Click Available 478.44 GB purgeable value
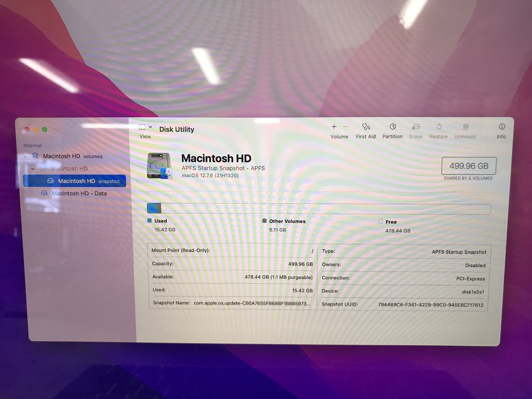The width and height of the screenshot is (532, 399). point(279,277)
